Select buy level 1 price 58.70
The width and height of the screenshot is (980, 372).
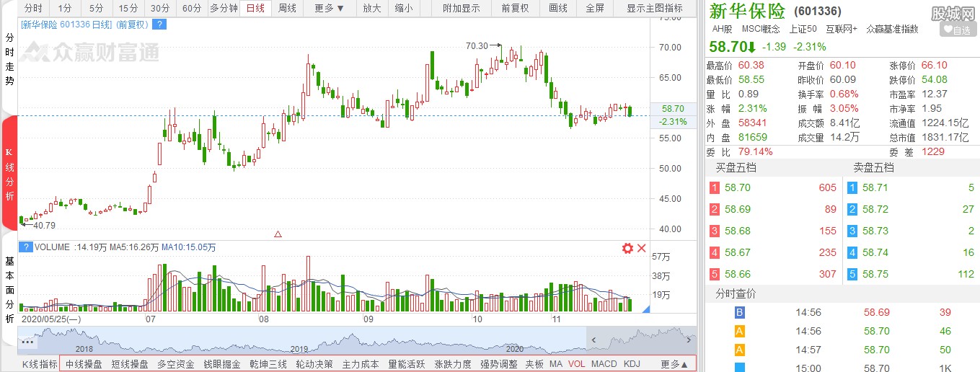tap(738, 187)
